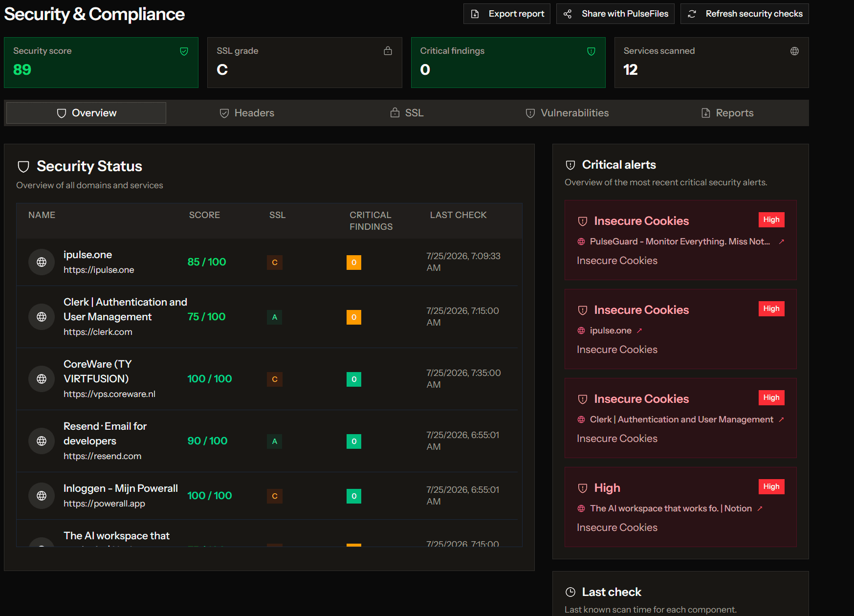Click the shield icon on Security score card
Viewport: 854px width, 616px height.
tap(184, 51)
